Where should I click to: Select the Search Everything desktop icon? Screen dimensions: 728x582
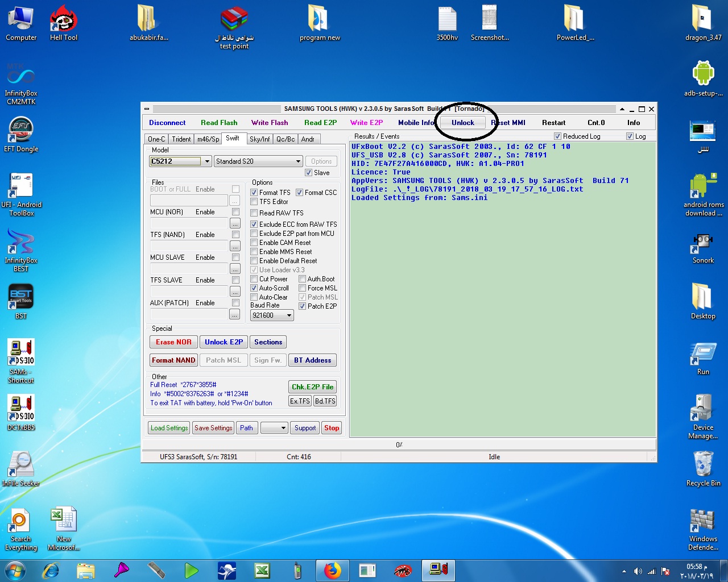[21, 529]
